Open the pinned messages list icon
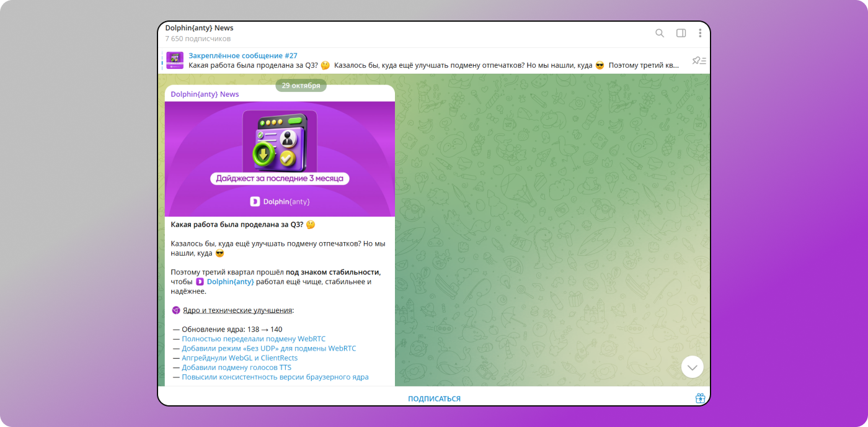This screenshot has width=868, height=427. [x=699, y=60]
